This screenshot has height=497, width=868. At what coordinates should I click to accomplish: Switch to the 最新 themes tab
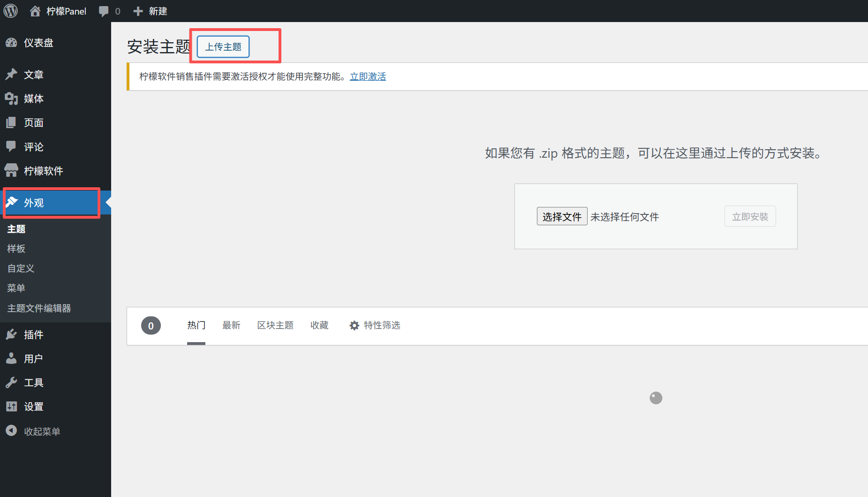pyautogui.click(x=231, y=325)
